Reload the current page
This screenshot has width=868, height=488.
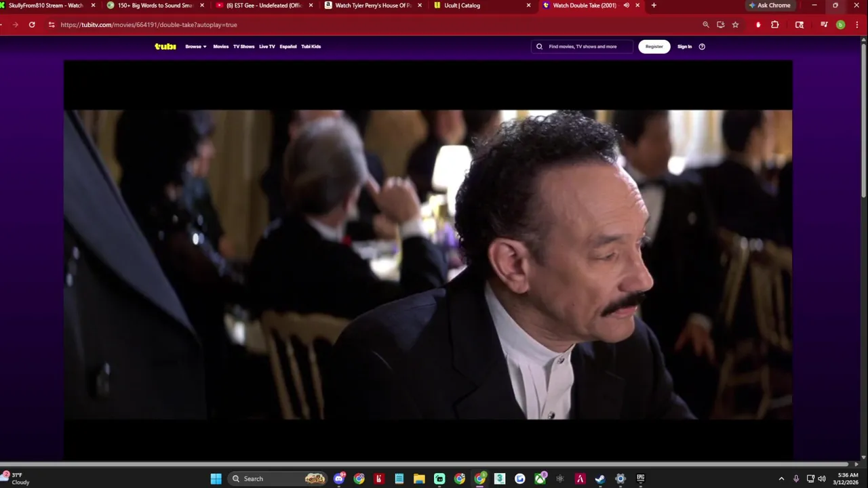(32, 24)
